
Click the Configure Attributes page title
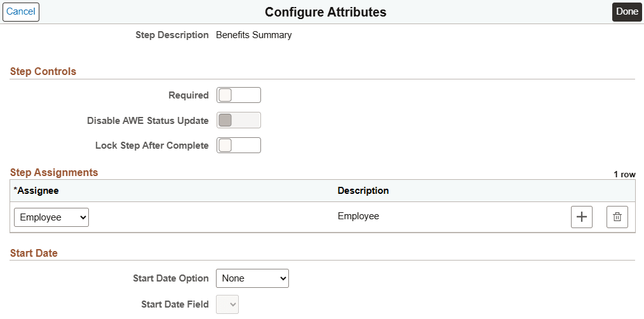click(325, 12)
